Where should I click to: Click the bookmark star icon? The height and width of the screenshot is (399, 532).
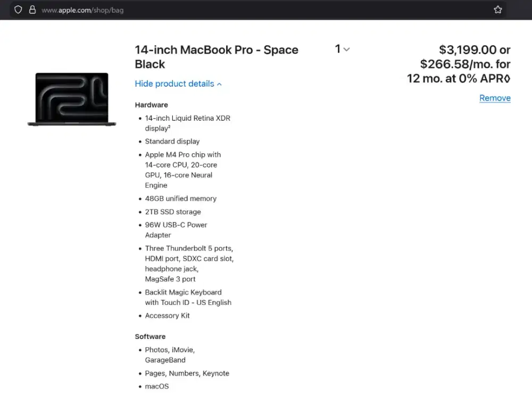coord(498,9)
